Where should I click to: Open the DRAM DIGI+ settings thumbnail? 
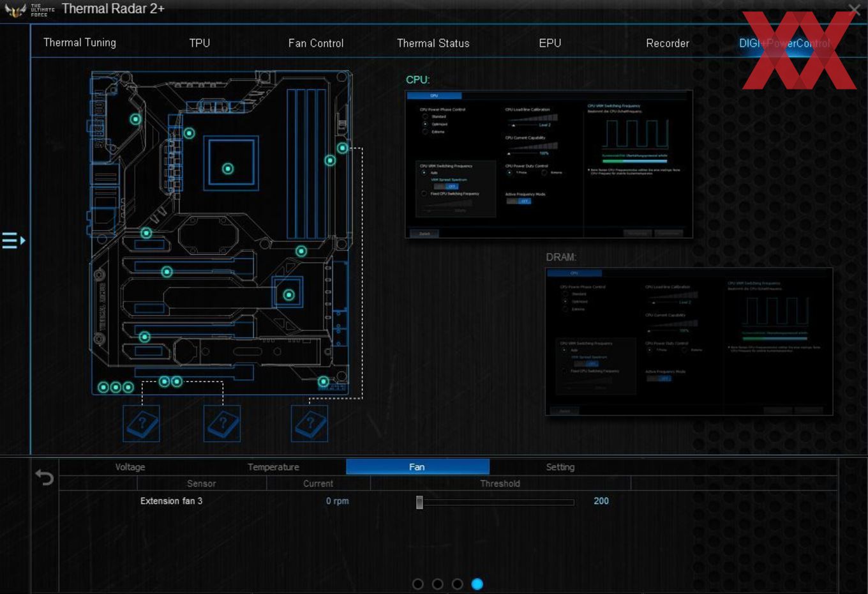(x=689, y=342)
